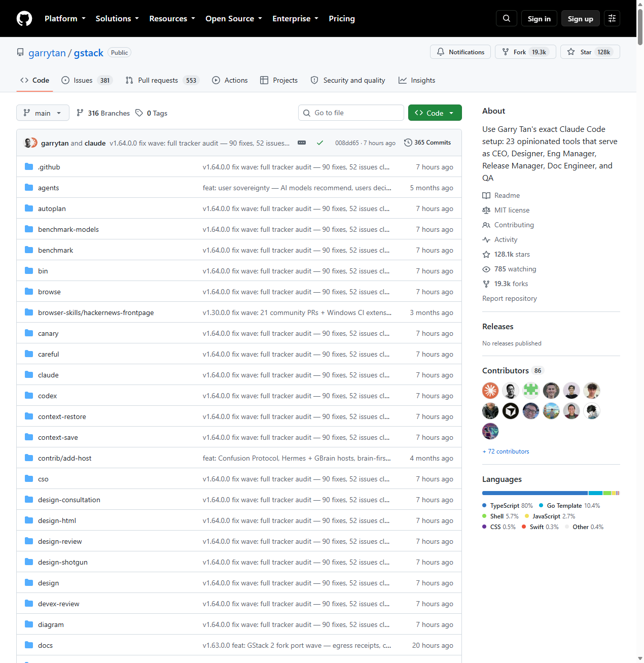Open the green pixel contributor avatar
Screen dimensions: 644x663
click(x=531, y=391)
